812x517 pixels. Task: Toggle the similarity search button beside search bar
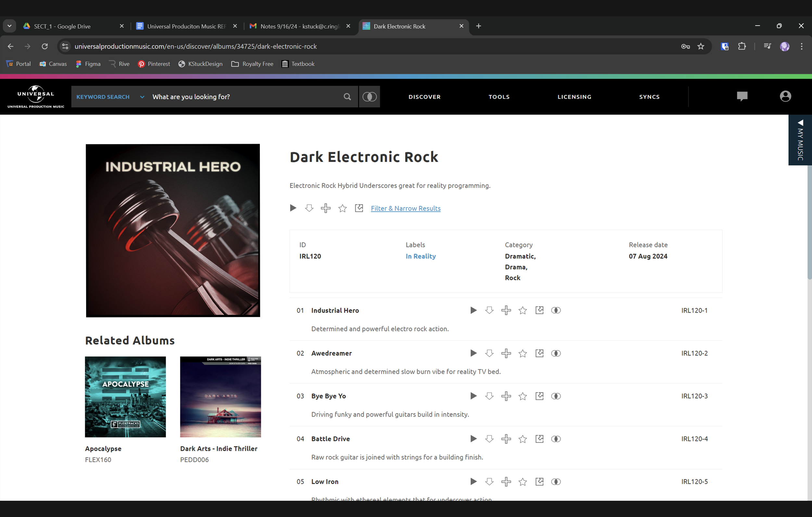(369, 97)
